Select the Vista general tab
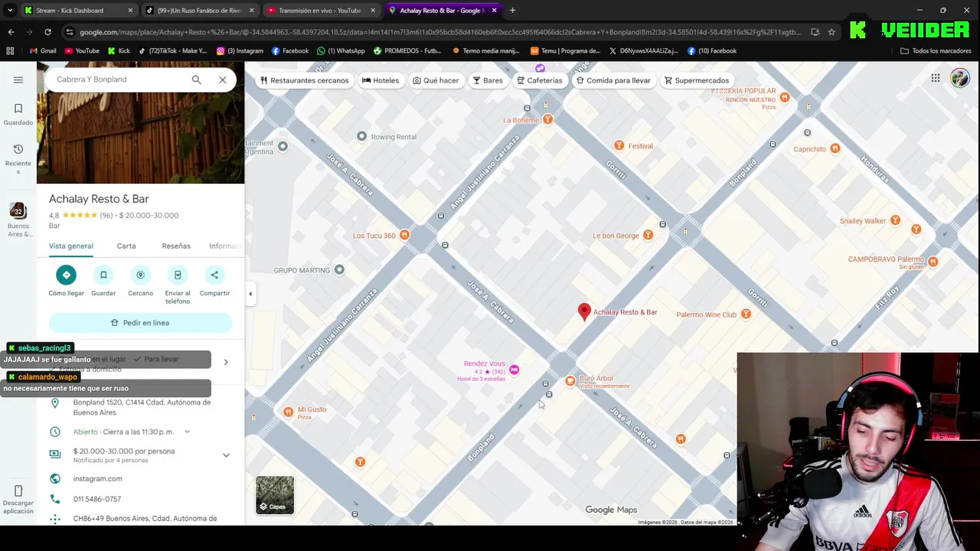The image size is (980, 551). point(71,246)
